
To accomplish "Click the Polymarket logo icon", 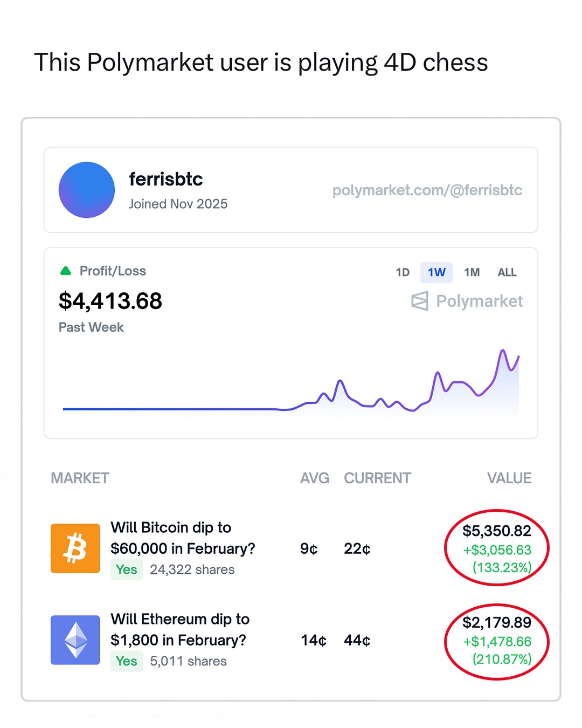I will pyautogui.click(x=420, y=301).
